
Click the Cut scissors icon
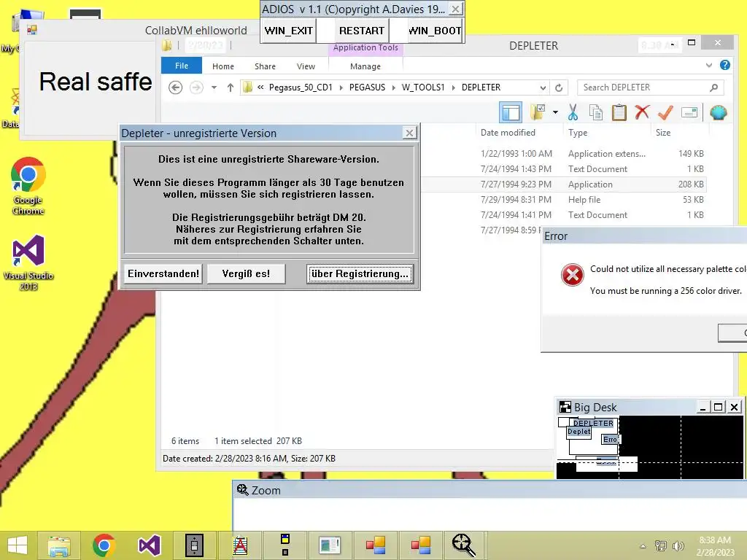(x=573, y=112)
